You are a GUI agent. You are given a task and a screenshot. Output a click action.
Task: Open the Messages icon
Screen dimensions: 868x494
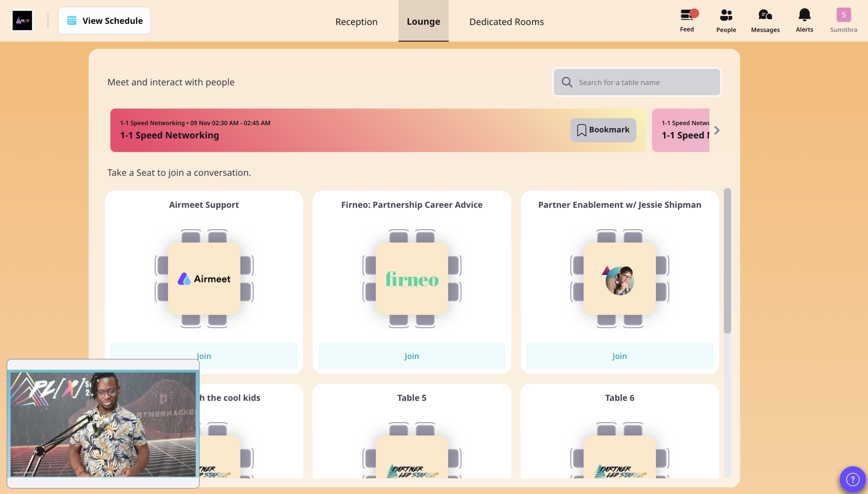pos(765,20)
